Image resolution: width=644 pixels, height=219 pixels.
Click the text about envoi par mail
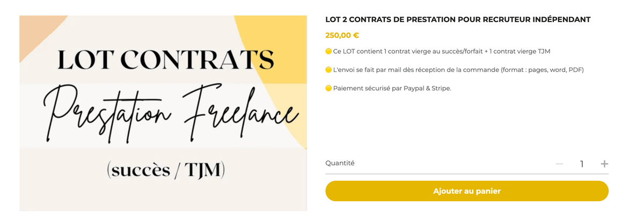[x=458, y=70]
